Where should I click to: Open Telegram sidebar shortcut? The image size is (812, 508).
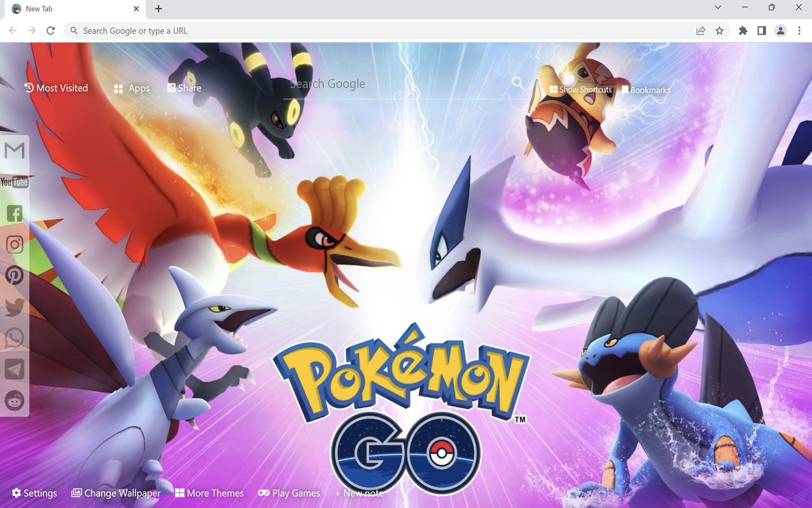click(15, 370)
